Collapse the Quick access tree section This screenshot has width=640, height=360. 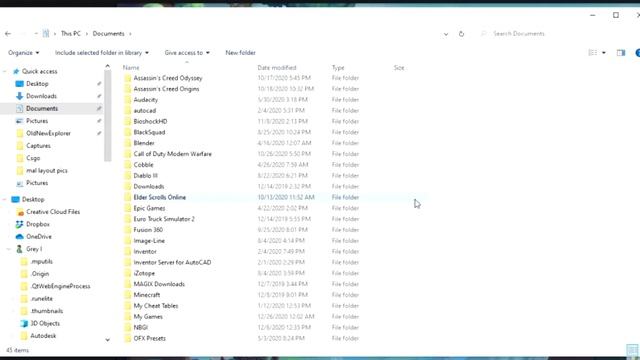tap(5, 71)
